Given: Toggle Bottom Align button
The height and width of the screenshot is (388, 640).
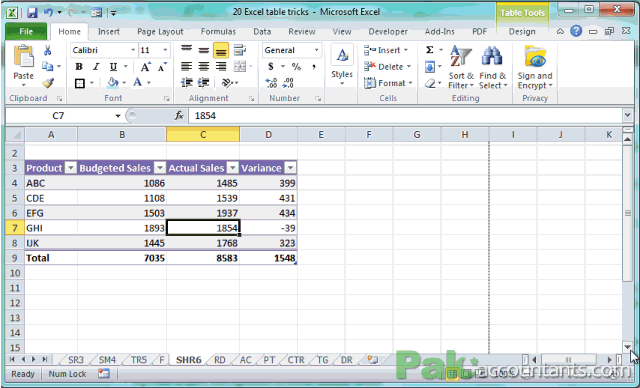Looking at the screenshot, I should (221, 50).
